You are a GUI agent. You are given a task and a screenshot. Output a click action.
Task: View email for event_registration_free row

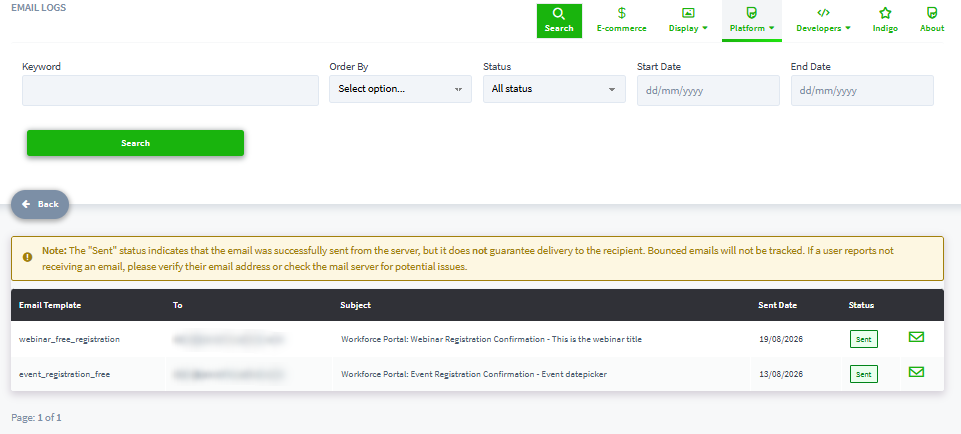[x=916, y=371]
